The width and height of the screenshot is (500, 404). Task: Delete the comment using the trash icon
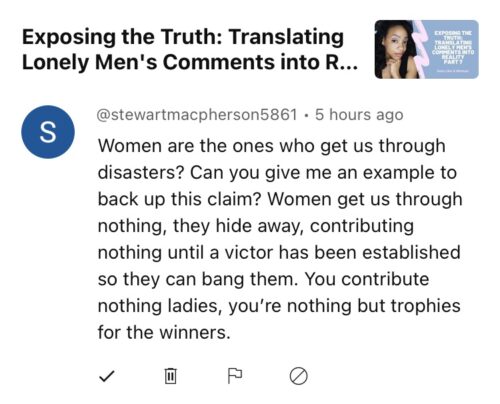tap(171, 376)
